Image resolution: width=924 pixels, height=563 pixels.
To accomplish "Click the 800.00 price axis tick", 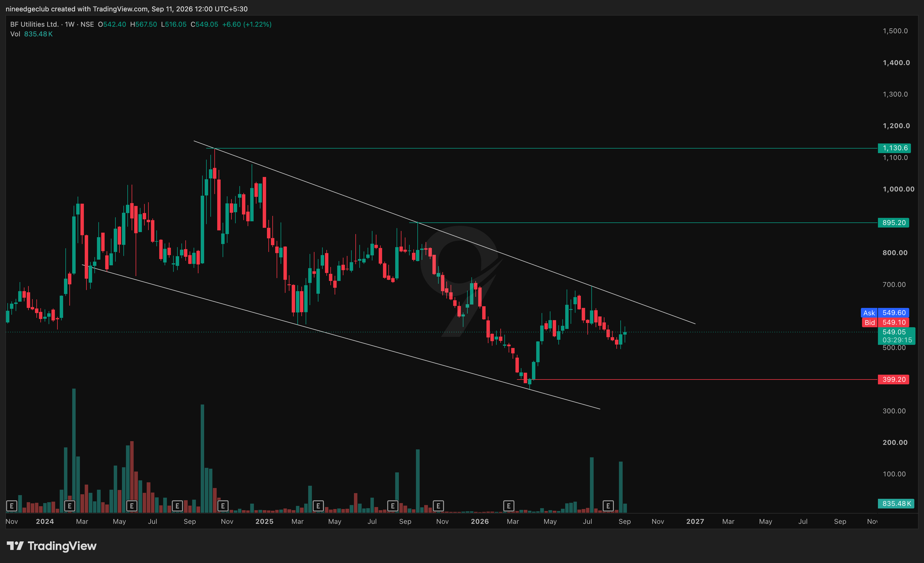I will click(895, 253).
